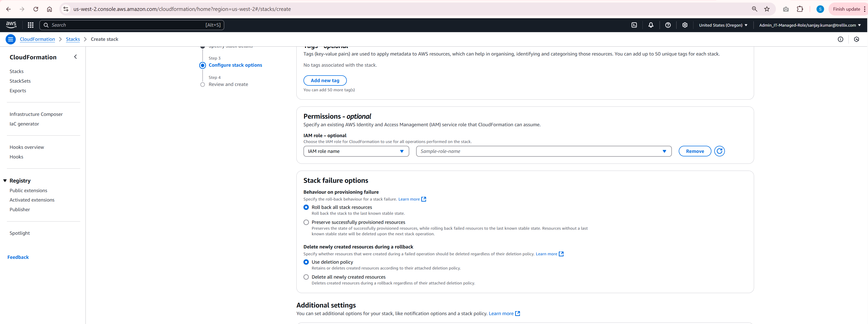Click the AWS home logo
The height and width of the screenshot is (324, 868).
pyautogui.click(x=11, y=24)
